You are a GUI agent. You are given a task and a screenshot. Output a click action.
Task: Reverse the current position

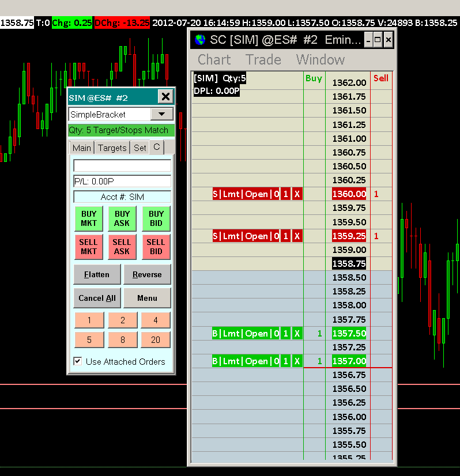coord(147,274)
